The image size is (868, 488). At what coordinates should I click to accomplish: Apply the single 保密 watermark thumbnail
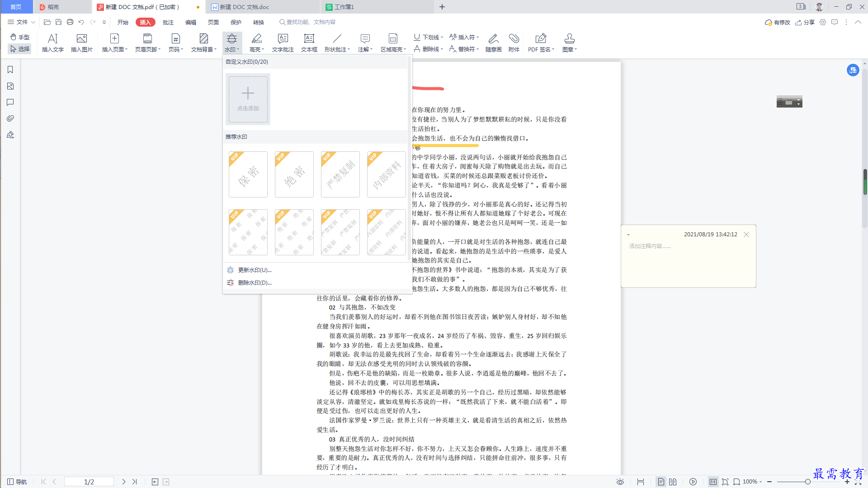click(x=248, y=174)
